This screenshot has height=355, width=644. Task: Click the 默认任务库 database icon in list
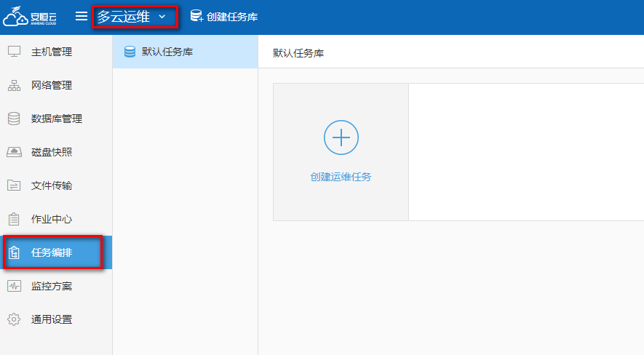pos(130,52)
